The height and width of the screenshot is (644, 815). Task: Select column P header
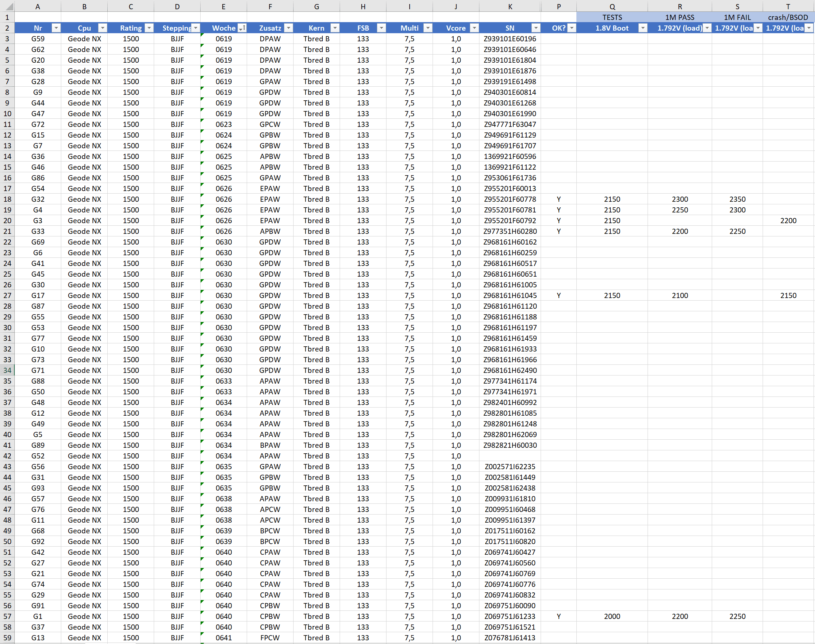coord(559,6)
